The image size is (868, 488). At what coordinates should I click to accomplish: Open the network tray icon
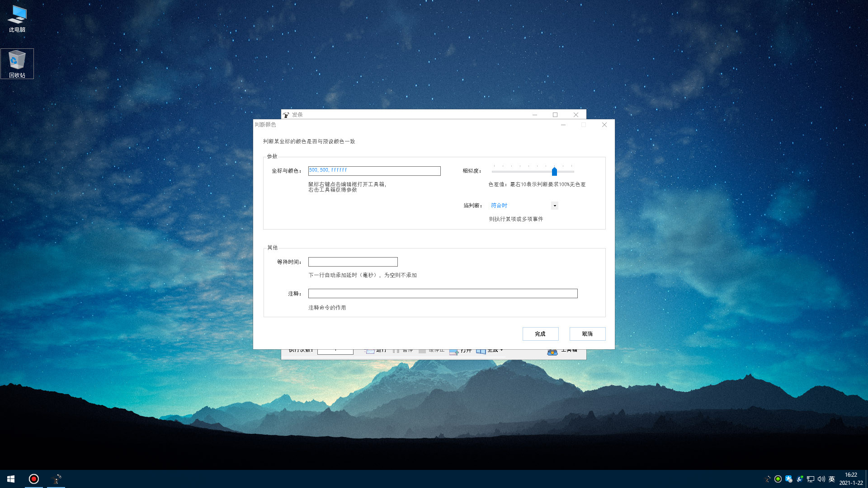tap(811, 479)
